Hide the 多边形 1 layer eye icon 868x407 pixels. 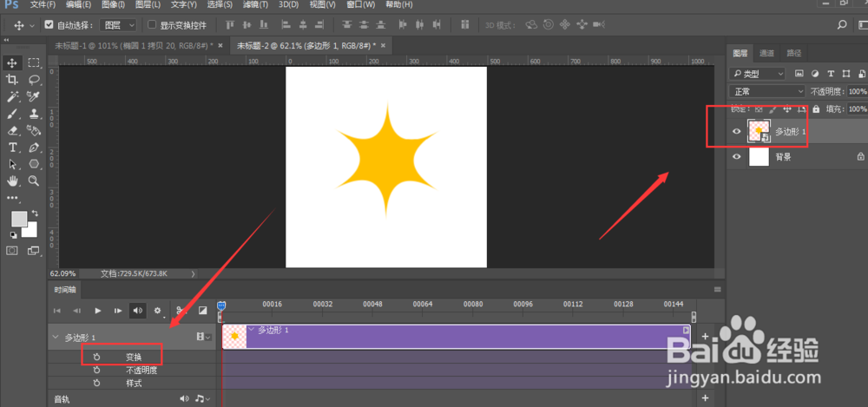736,131
